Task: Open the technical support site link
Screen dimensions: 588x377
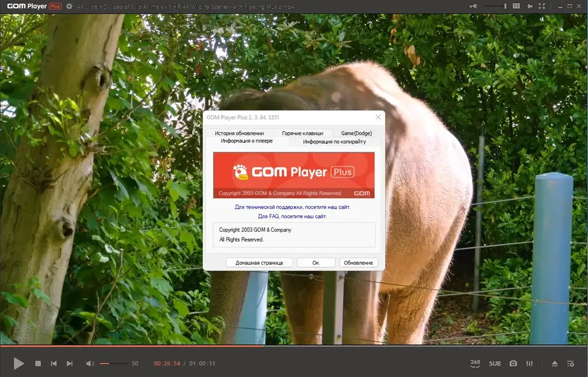Action: (x=292, y=206)
